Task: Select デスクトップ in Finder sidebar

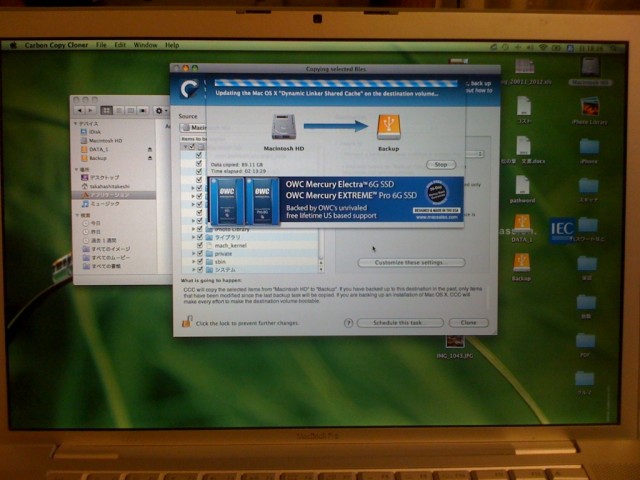Action: pyautogui.click(x=100, y=178)
